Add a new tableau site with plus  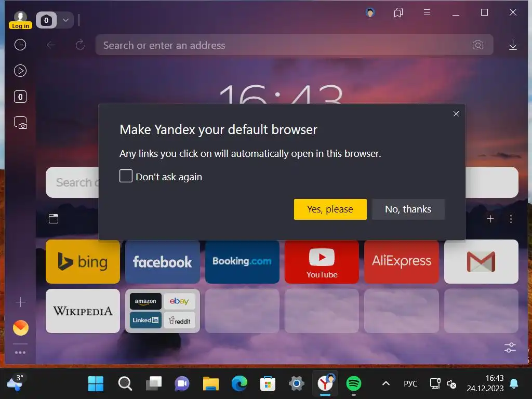[490, 219]
